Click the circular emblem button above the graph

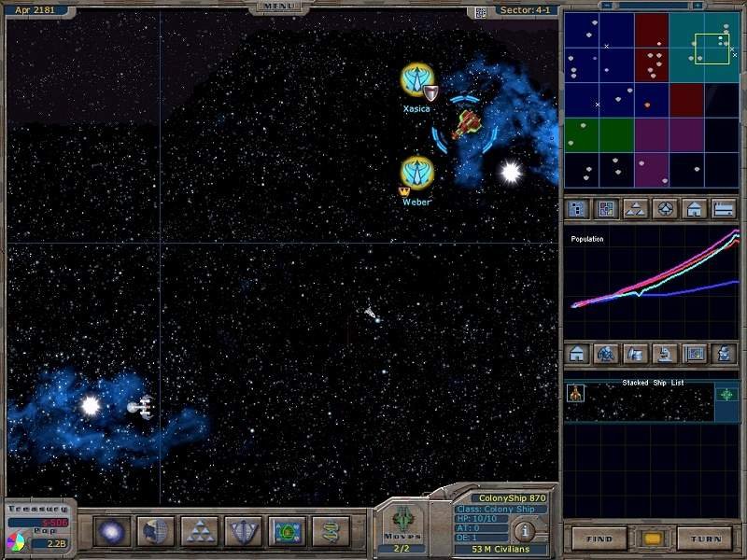coord(665,209)
